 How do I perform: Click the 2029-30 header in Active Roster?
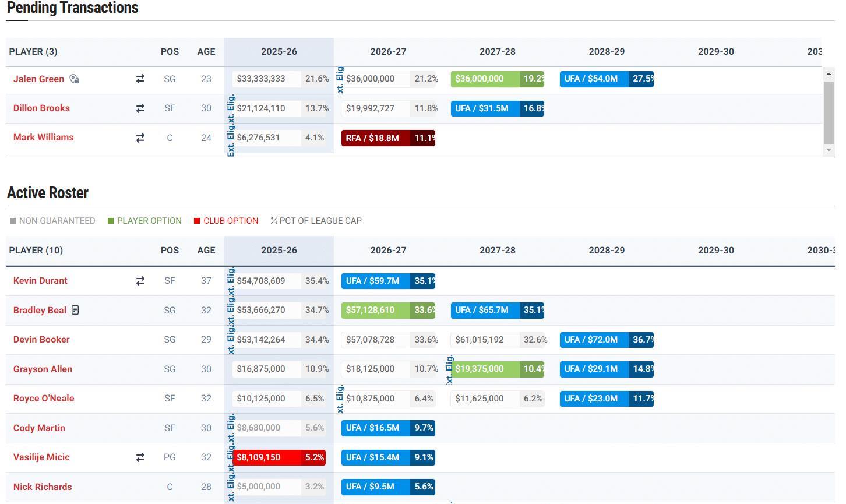pyautogui.click(x=716, y=251)
